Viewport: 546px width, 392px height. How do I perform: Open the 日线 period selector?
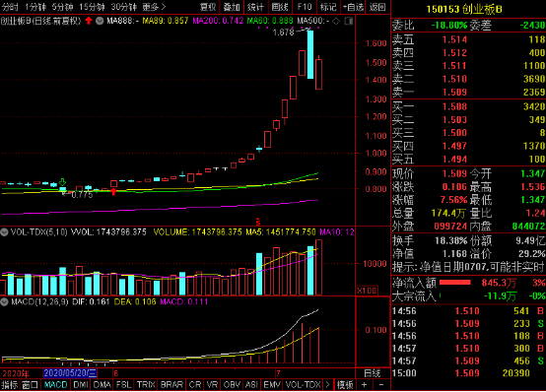373,373
